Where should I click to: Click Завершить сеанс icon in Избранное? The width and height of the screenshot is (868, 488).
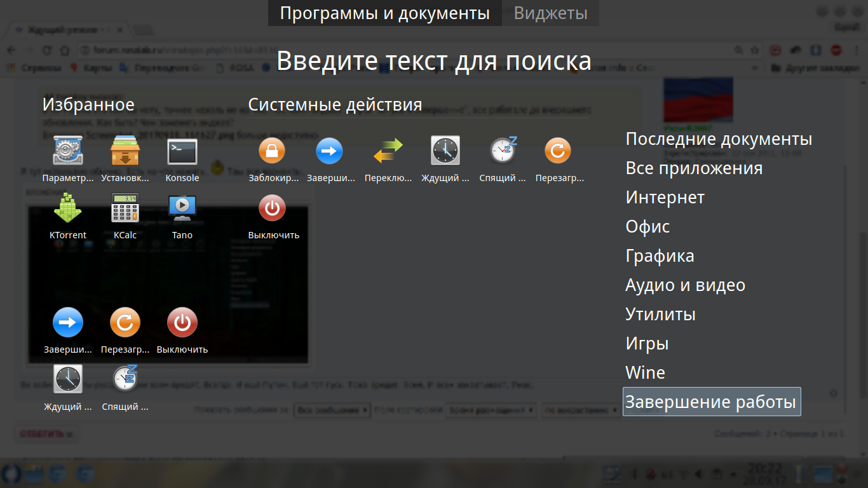[68, 323]
